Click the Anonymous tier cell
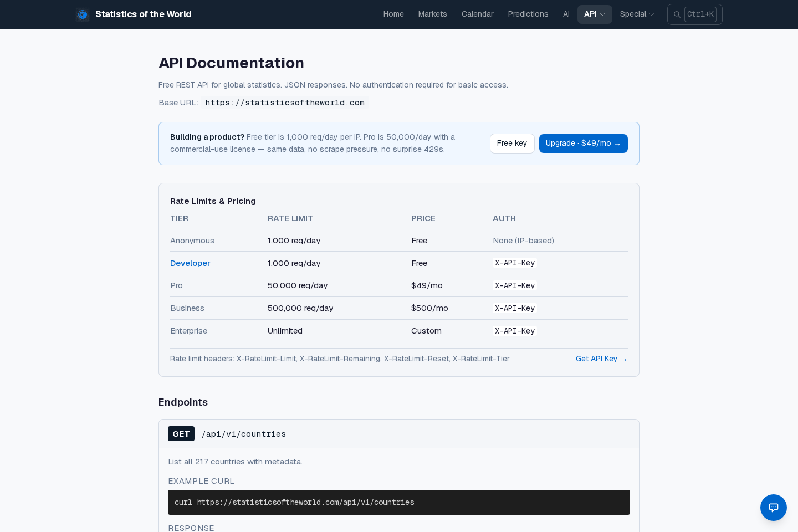Viewport: 798px width, 532px height. 192,241
